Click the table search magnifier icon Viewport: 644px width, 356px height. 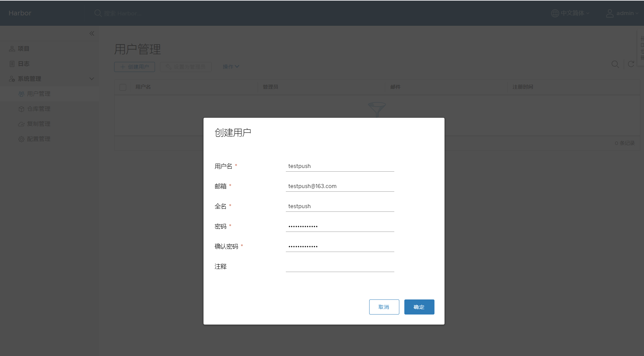pyautogui.click(x=615, y=64)
